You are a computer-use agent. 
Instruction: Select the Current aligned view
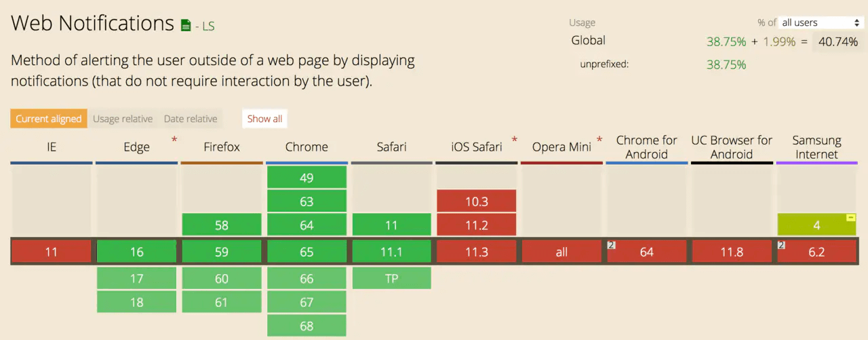[49, 119]
